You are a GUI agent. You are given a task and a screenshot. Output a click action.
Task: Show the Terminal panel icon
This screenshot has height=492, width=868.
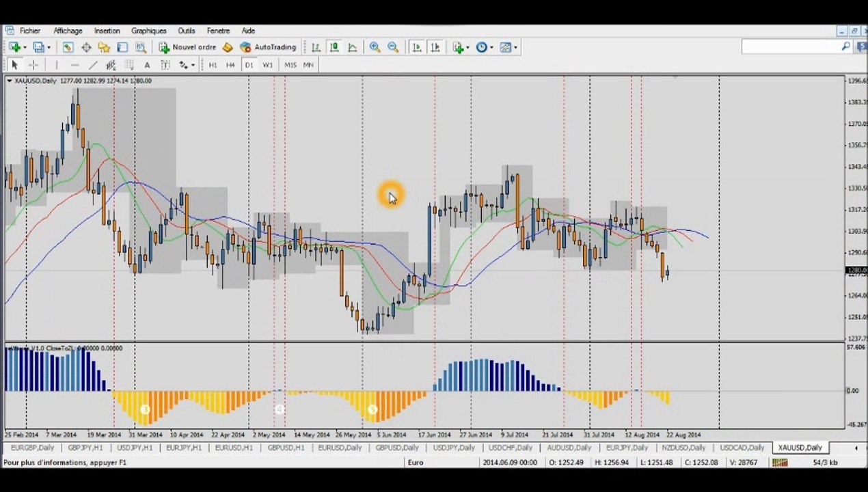[x=122, y=47]
